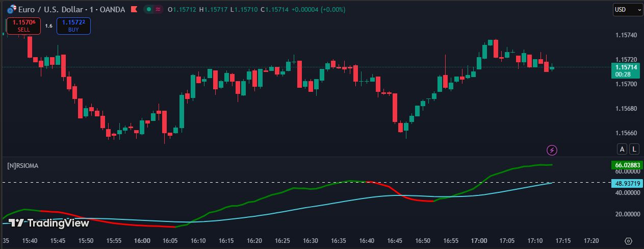Toggle auto scale with the A button

(622, 149)
